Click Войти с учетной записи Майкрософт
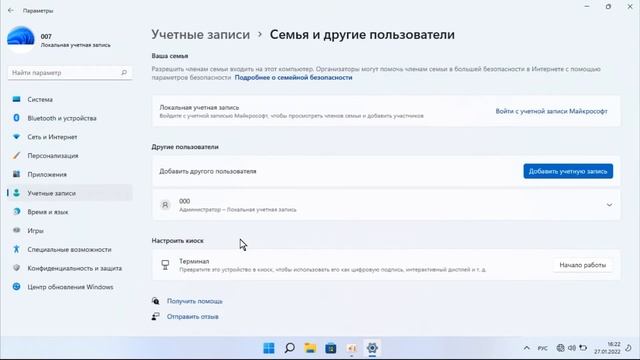The image size is (640, 360). (551, 111)
